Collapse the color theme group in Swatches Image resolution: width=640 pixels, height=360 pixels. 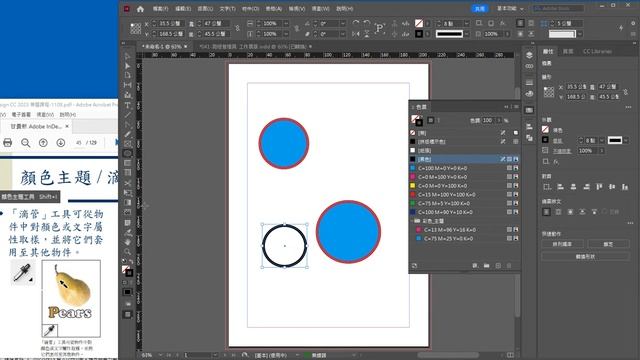pos(412,221)
